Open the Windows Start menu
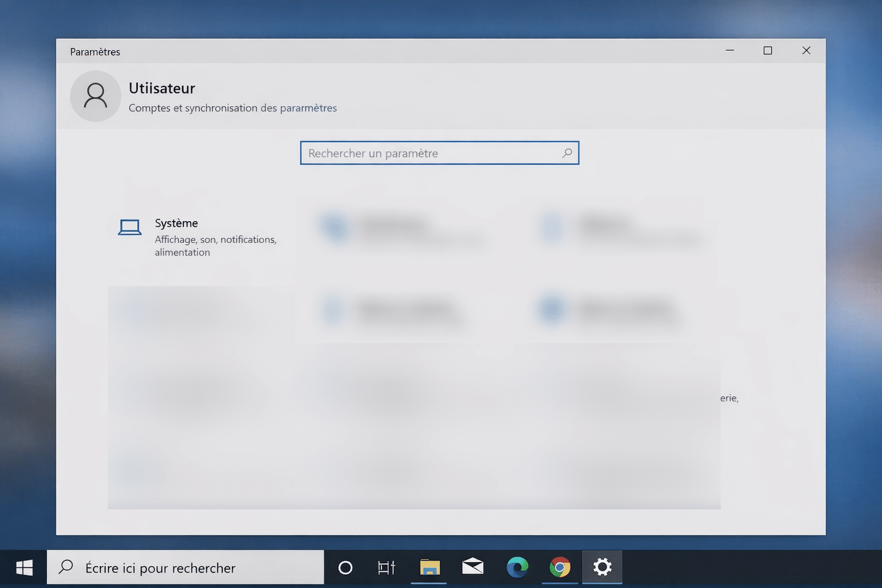This screenshot has height=588, width=882. tap(24, 568)
